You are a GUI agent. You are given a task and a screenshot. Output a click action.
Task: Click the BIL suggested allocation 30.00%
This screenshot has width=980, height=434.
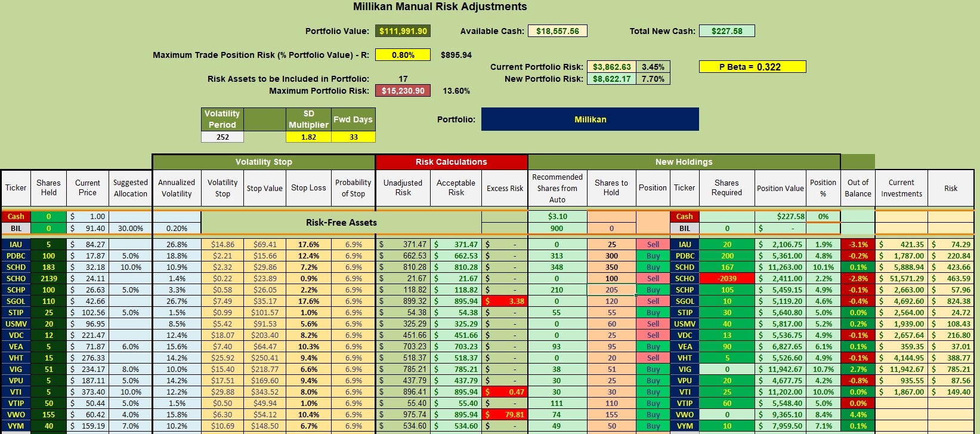131,228
